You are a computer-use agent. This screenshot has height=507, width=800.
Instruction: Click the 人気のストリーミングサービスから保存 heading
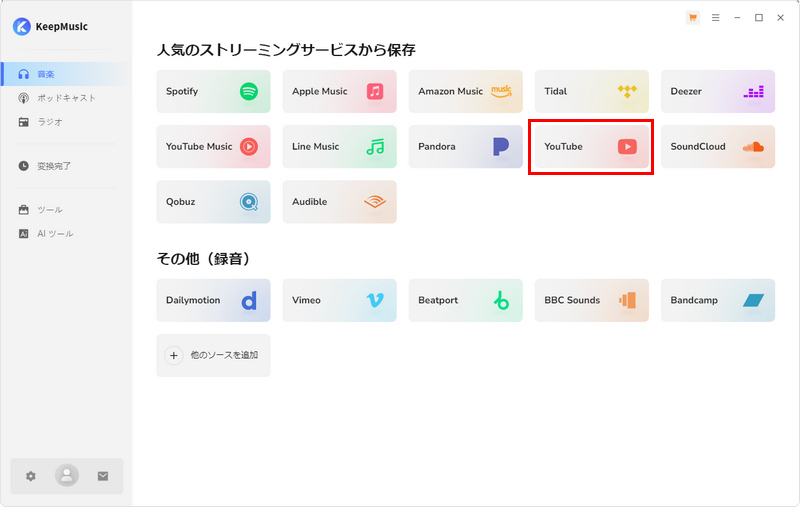click(286, 50)
